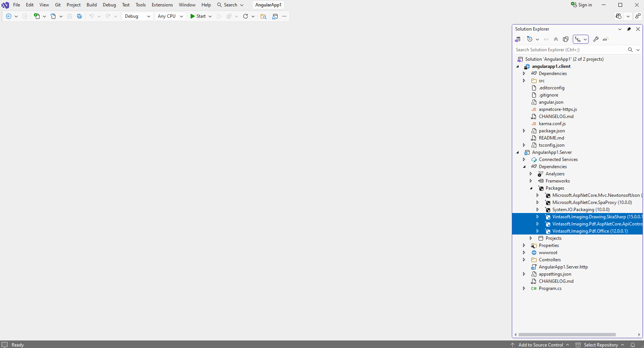Viewport: 644px width, 348px height.
Task: Open the Debug configuration dropdown
Action: pos(137,16)
